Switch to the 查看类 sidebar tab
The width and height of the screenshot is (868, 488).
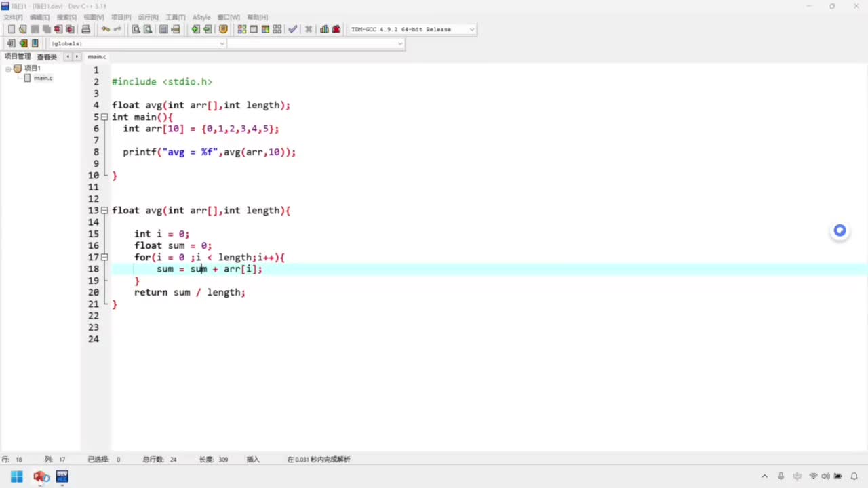tap(47, 57)
